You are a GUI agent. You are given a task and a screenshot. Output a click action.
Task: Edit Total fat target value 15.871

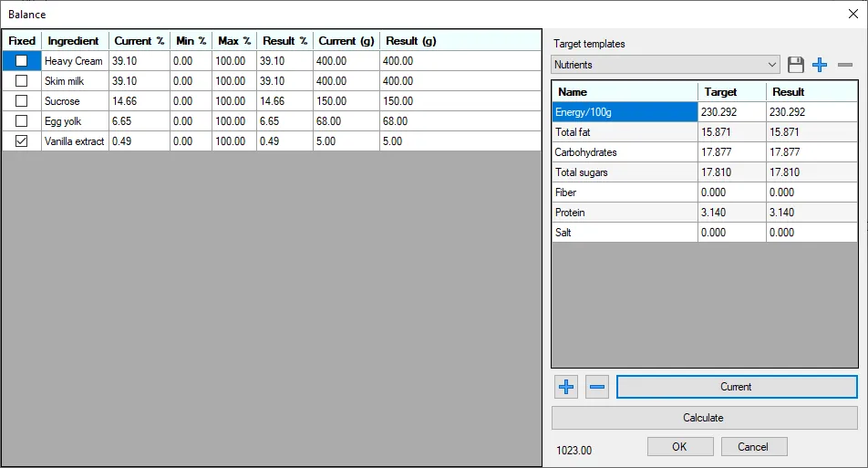click(x=732, y=131)
